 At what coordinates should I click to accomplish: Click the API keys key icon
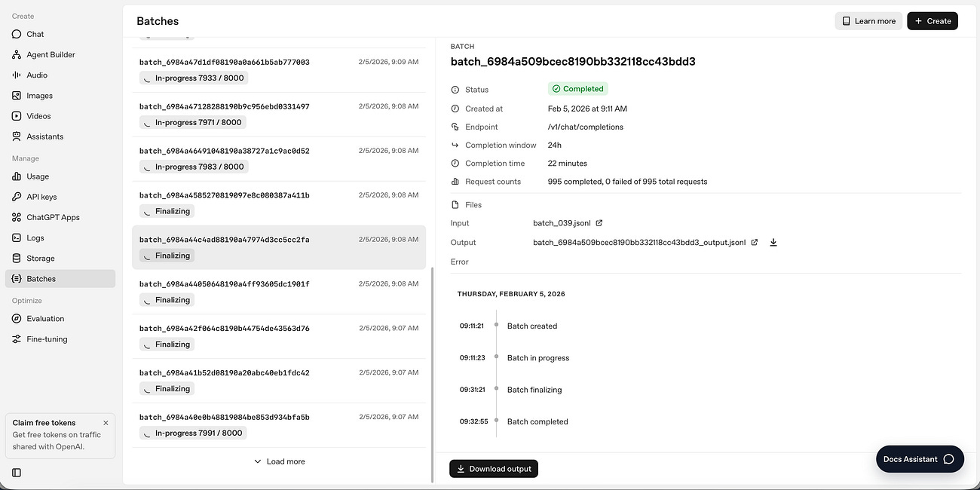pos(17,197)
